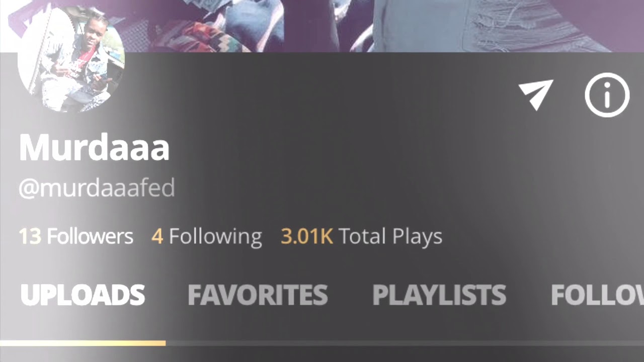This screenshot has height=362, width=644.
Task: Tap the orange 3.01K figure
Action: pyautogui.click(x=306, y=236)
